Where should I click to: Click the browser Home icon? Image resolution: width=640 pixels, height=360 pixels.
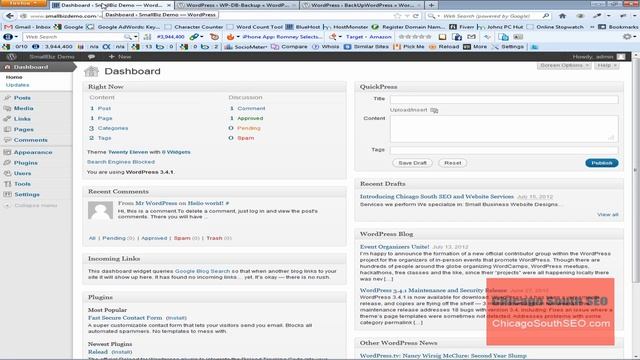click(562, 16)
